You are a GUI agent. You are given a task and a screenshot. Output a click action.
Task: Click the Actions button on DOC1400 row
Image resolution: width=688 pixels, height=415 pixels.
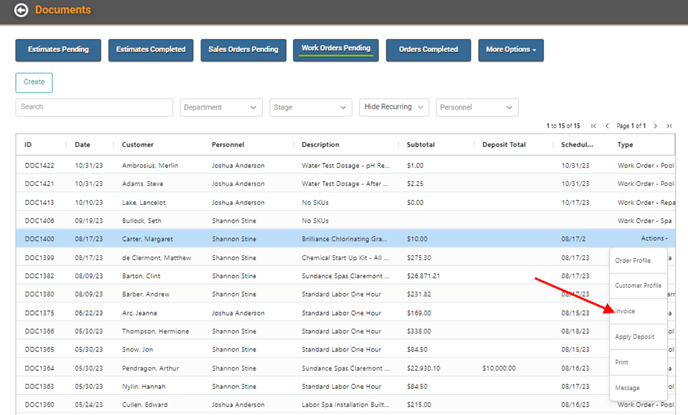point(654,238)
